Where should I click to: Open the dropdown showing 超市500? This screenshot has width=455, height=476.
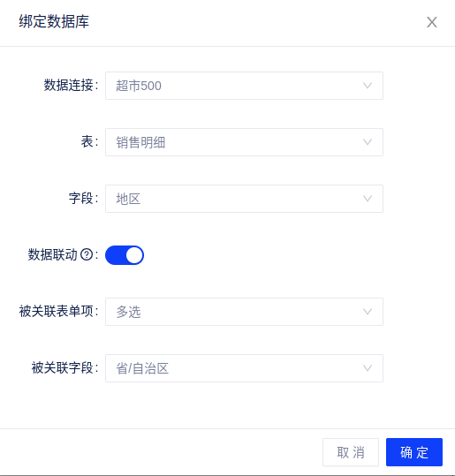(x=244, y=86)
